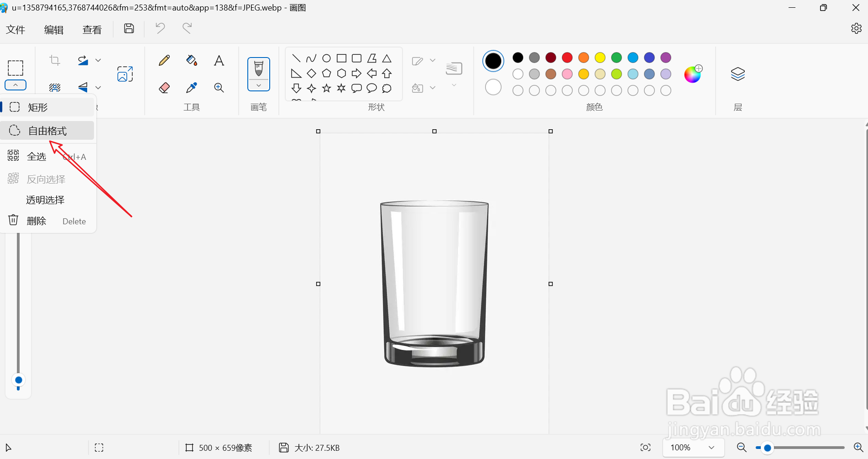Click the top-center canvas resize handle
Image resolution: width=868 pixels, height=459 pixels.
coord(434,132)
